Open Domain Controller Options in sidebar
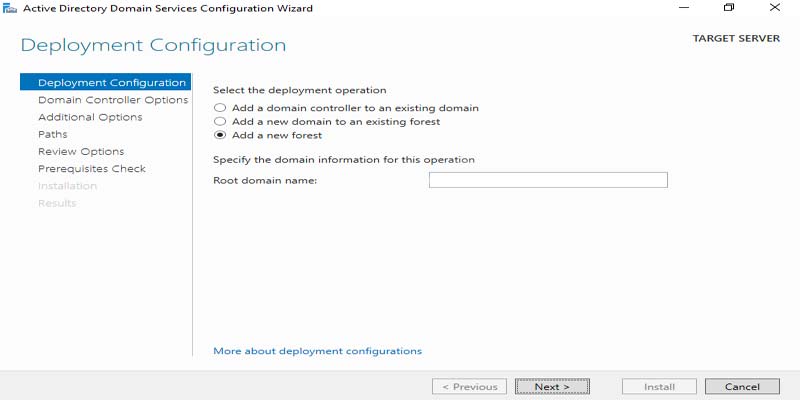 (112, 100)
